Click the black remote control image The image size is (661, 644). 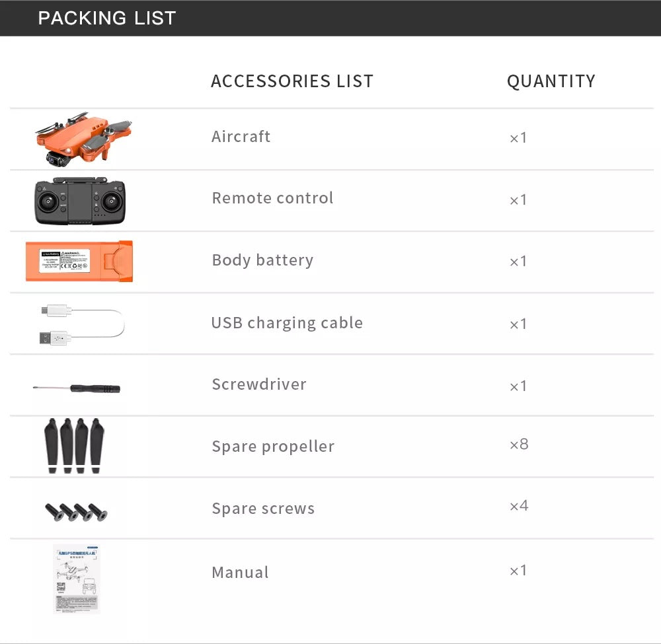click(x=80, y=201)
